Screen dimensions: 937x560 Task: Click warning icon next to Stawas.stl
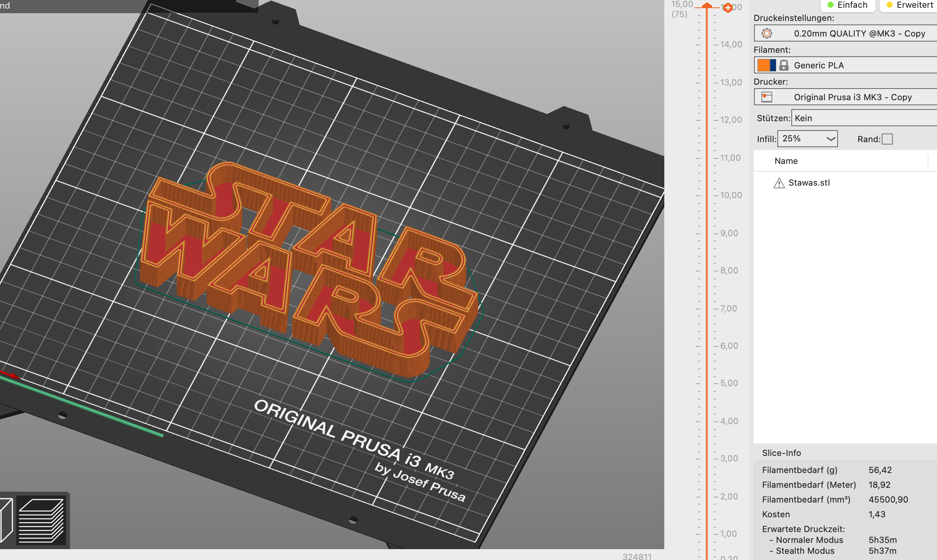click(779, 183)
